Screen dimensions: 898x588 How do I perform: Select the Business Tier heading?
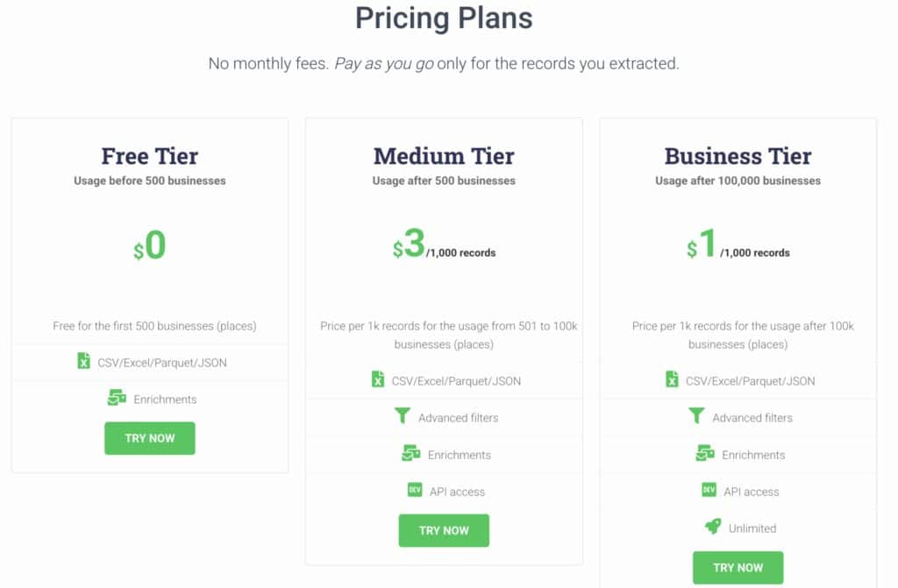pyautogui.click(x=738, y=156)
